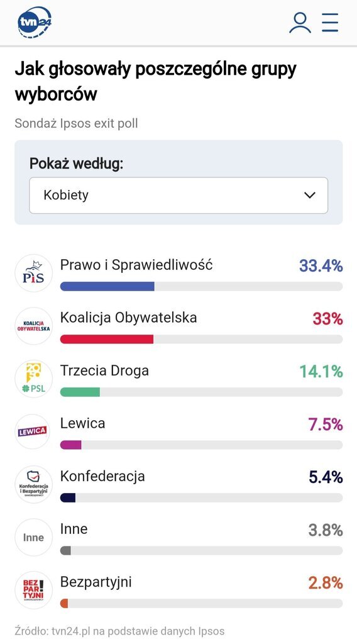
Task: Expand the dropdown chevron arrow
Action: coord(310,195)
